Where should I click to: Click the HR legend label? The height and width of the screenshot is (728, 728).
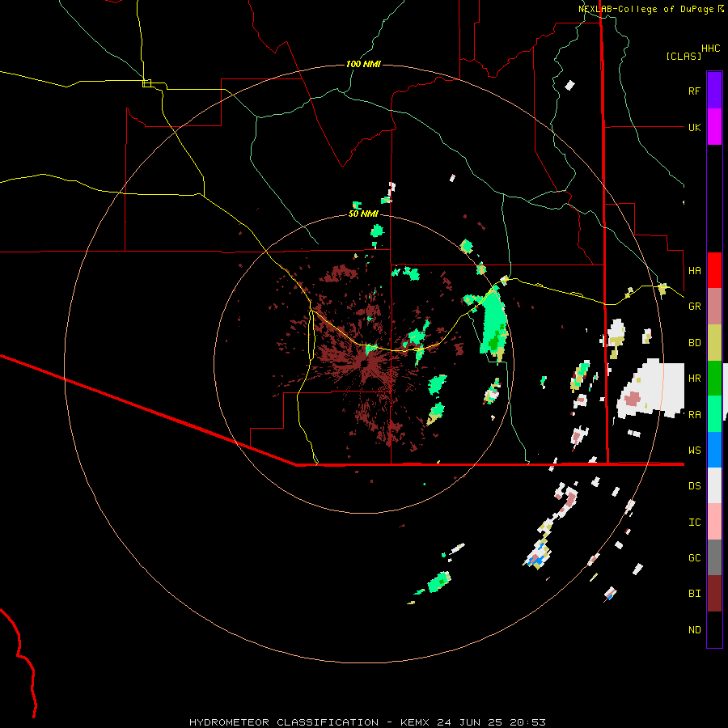pyautogui.click(x=694, y=379)
